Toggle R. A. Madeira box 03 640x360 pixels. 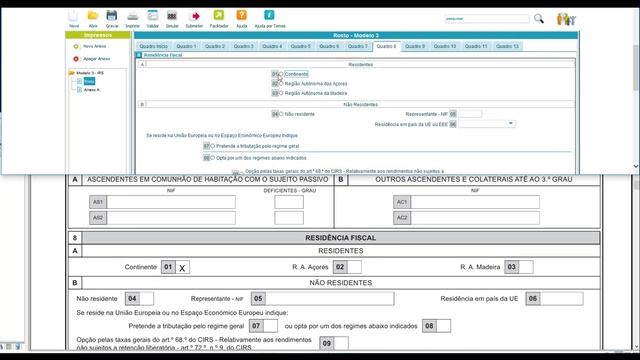[x=526, y=267]
